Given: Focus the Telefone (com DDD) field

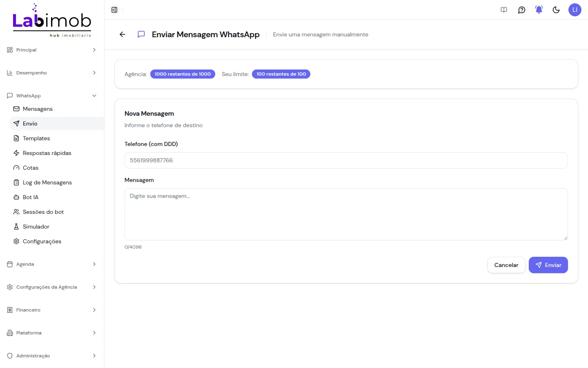Looking at the screenshot, I should [346, 160].
